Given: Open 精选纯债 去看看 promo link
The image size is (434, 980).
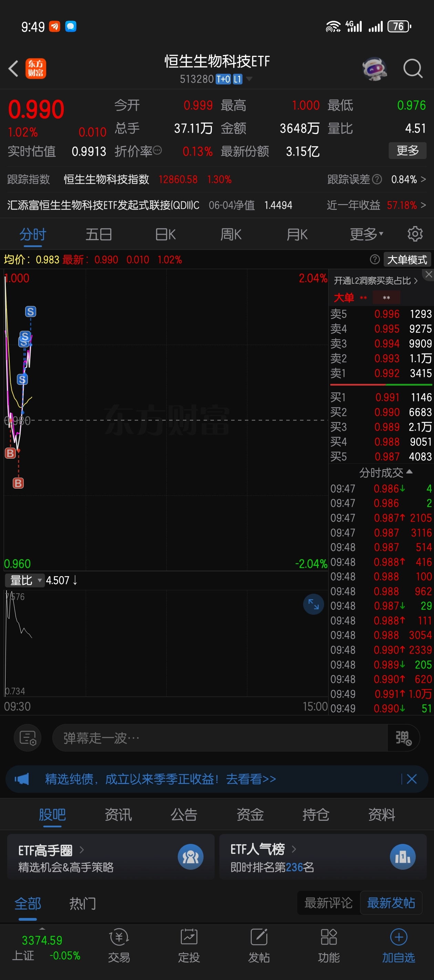Looking at the screenshot, I should pyautogui.click(x=161, y=779).
